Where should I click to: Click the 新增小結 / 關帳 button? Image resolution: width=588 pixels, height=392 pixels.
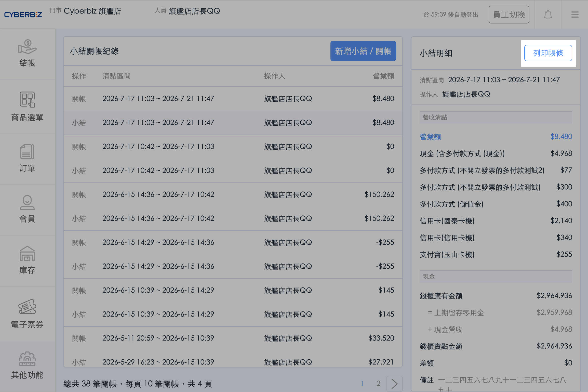click(x=363, y=51)
